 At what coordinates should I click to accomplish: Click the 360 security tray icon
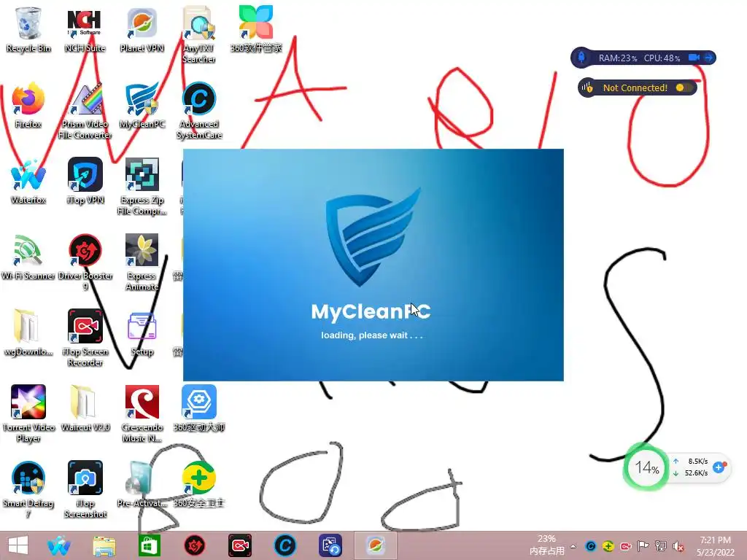(608, 546)
